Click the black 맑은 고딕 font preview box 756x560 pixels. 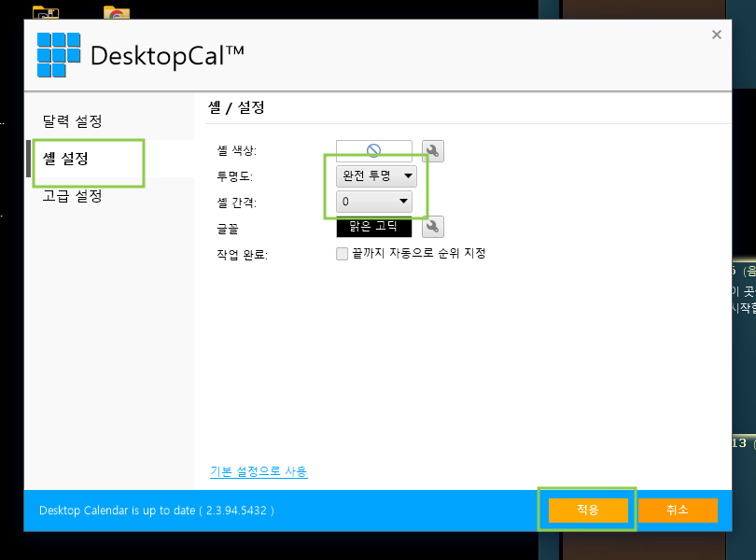point(374,227)
